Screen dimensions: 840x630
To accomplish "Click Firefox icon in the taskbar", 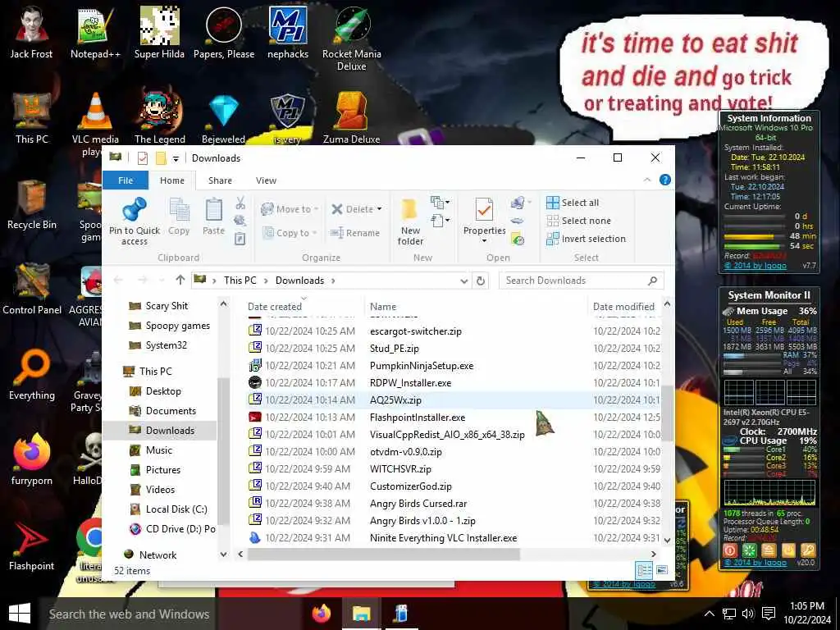I will point(322,614).
